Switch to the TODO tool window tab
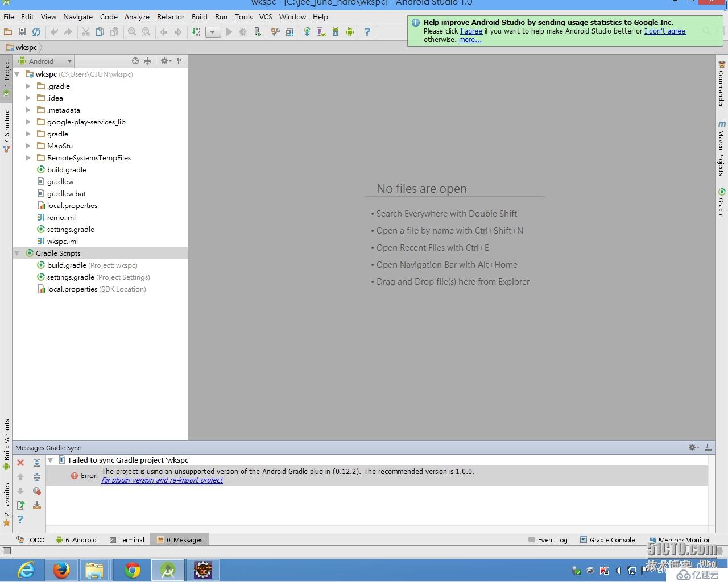This screenshot has height=582, width=728. click(x=31, y=540)
